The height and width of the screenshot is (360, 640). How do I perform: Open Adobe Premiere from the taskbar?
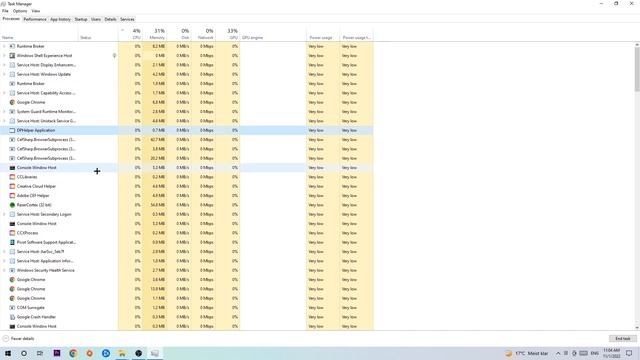click(x=57, y=353)
